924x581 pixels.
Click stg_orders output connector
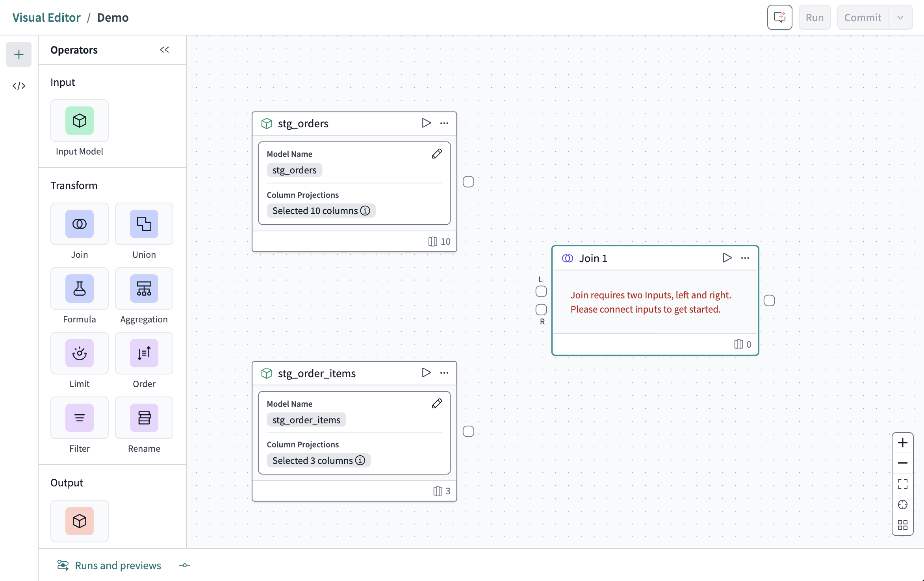(x=468, y=182)
